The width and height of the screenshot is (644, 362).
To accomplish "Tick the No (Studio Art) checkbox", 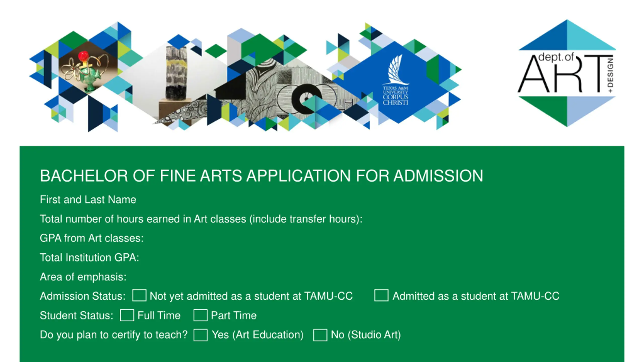I will click(x=320, y=335).
